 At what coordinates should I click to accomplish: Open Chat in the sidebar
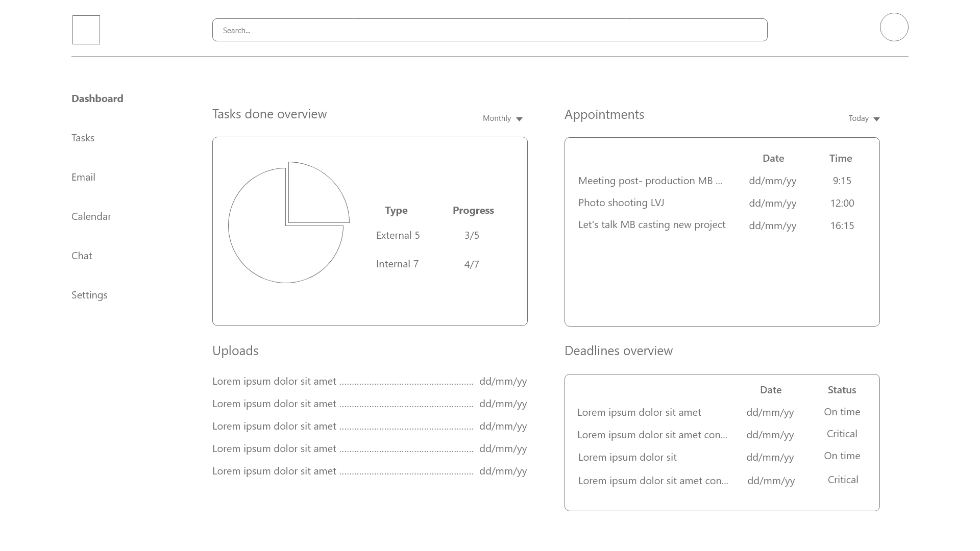[82, 256]
